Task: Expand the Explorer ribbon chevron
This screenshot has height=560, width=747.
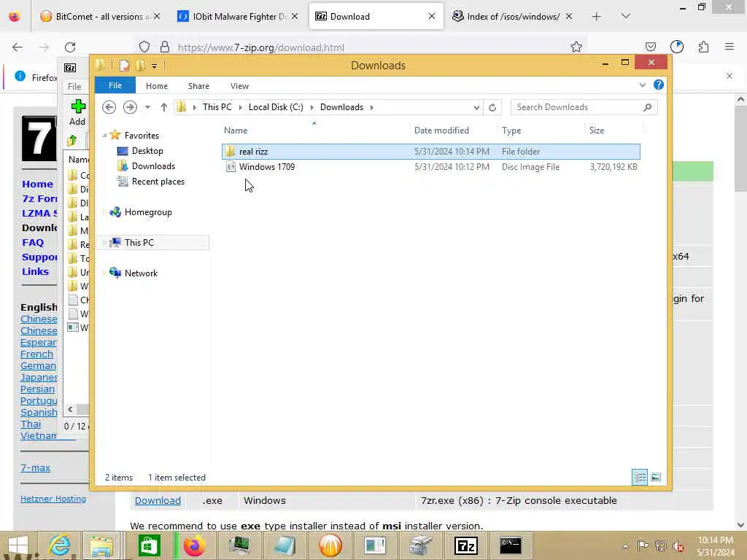Action: coord(642,85)
